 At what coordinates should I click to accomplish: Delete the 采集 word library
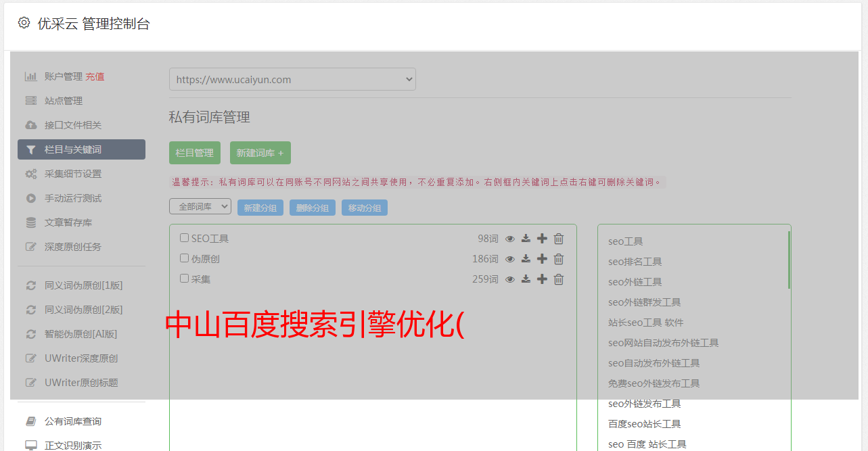559,279
